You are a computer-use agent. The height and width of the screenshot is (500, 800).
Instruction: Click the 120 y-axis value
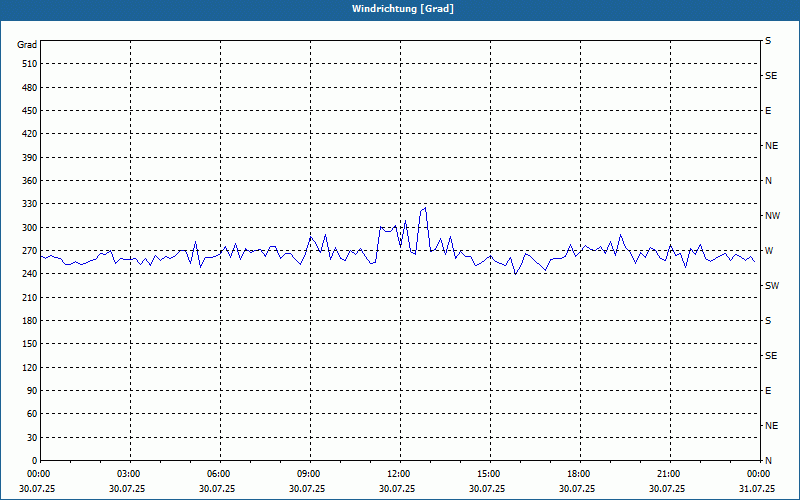coord(30,367)
